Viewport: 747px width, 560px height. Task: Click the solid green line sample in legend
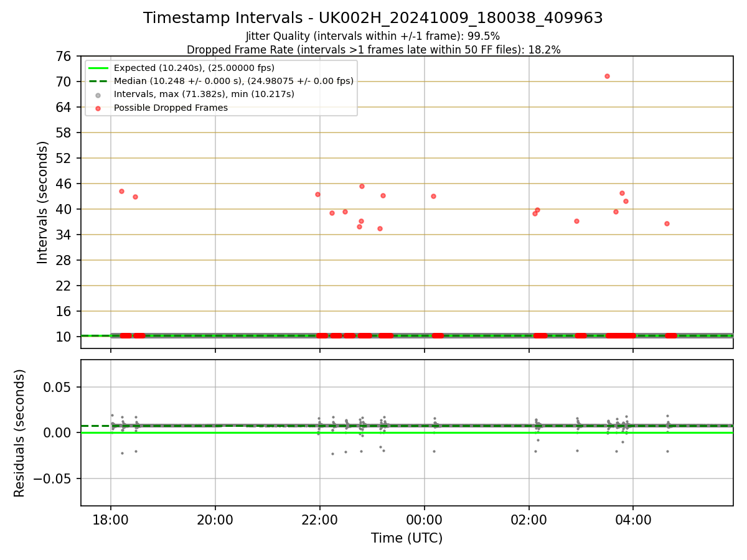click(x=98, y=68)
